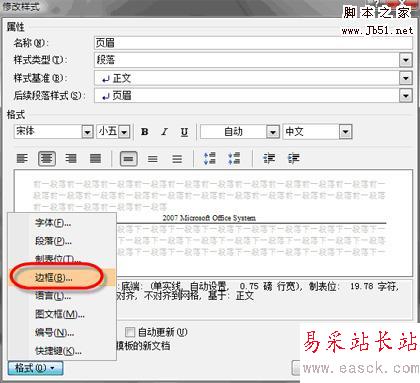420x383 pixels.
Task: Expand the 小五 font size dropdown
Action: click(124, 132)
